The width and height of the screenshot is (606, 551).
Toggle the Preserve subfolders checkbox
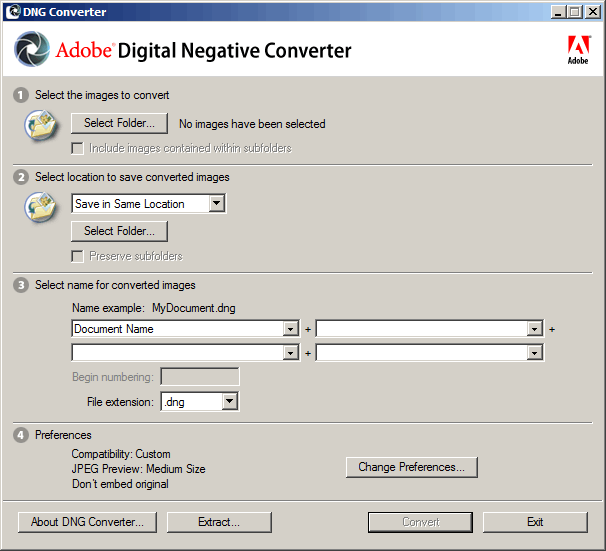[77, 256]
